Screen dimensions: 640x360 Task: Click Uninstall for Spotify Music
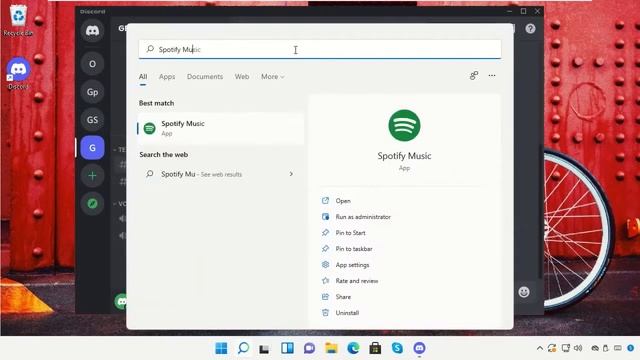[347, 313]
